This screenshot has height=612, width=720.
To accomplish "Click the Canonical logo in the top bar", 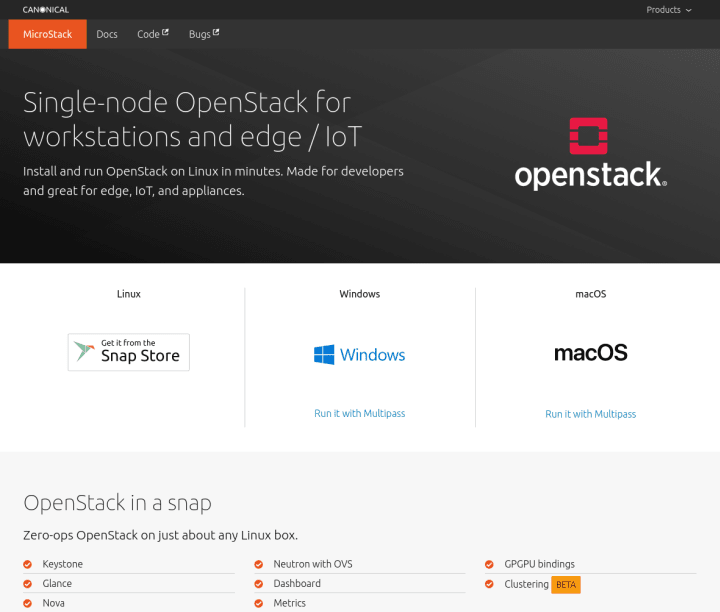I will 45,10.
